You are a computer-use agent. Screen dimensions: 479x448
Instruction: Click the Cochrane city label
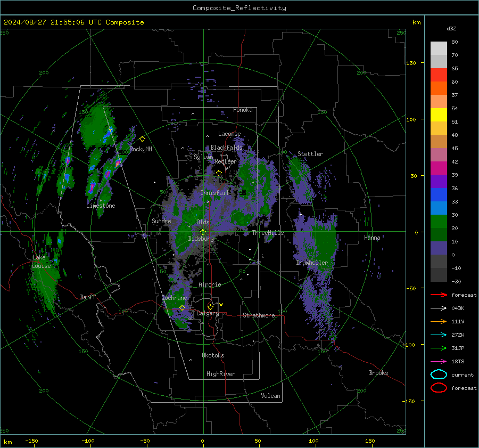pyautogui.click(x=174, y=298)
